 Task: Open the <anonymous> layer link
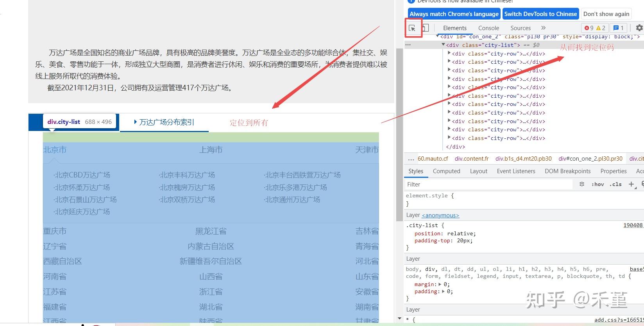440,215
